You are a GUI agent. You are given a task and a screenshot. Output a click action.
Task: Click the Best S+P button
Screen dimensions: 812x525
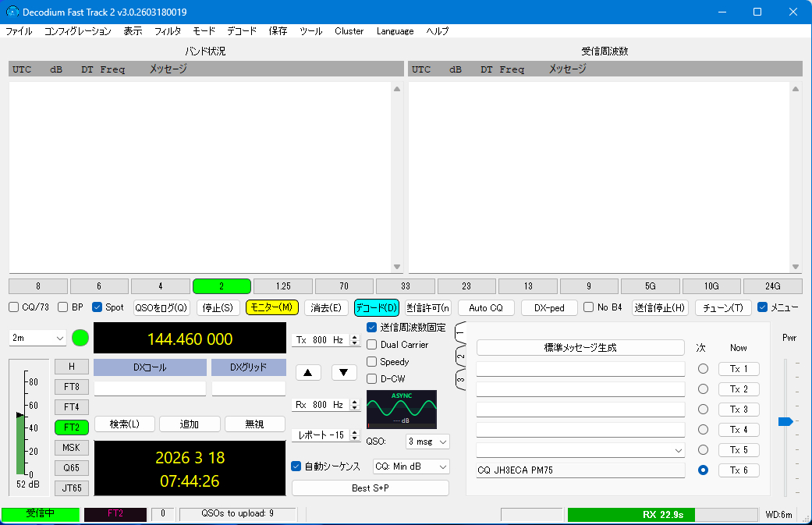point(371,488)
